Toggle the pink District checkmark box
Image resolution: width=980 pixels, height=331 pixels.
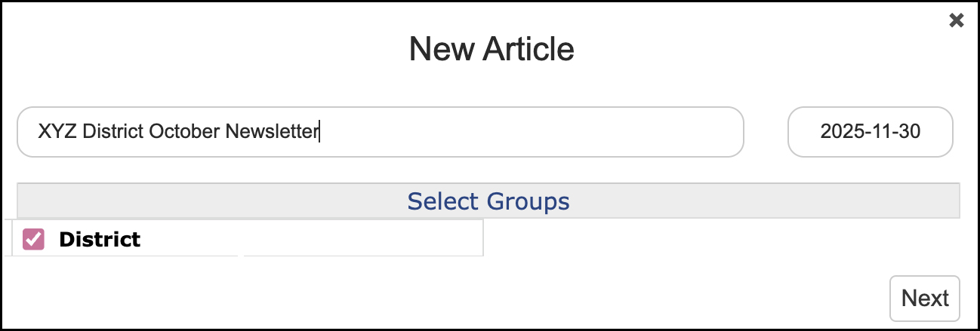click(x=33, y=239)
